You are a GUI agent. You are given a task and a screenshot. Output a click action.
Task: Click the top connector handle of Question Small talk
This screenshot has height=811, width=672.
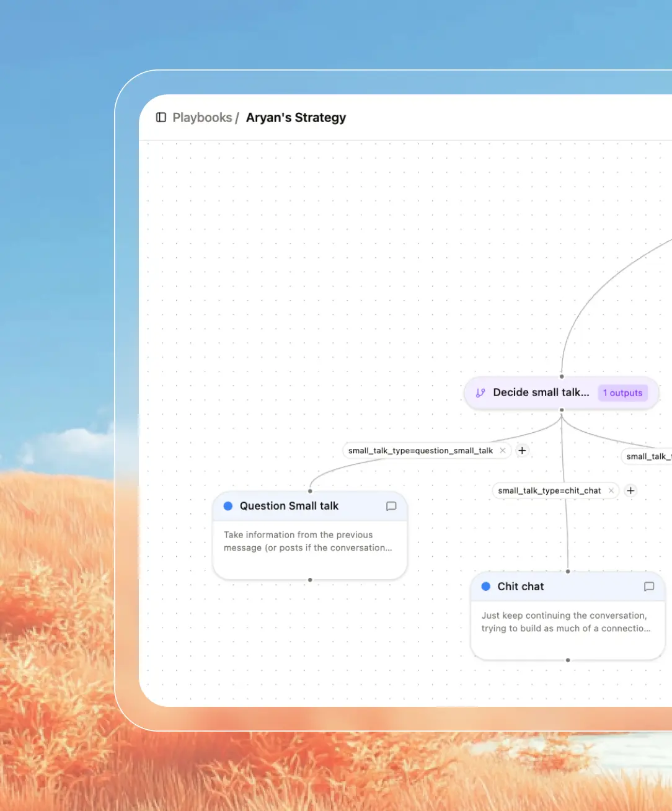[310, 491]
